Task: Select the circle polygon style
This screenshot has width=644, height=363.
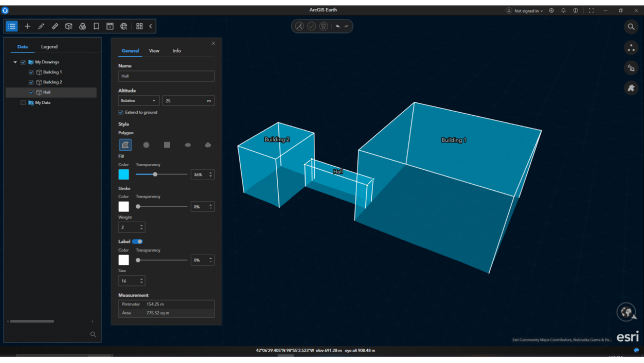Action: pos(146,145)
